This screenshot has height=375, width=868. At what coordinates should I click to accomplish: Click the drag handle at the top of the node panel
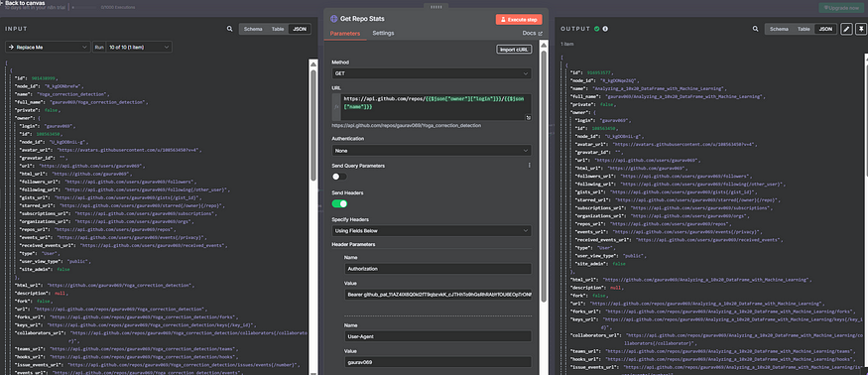(x=435, y=6)
